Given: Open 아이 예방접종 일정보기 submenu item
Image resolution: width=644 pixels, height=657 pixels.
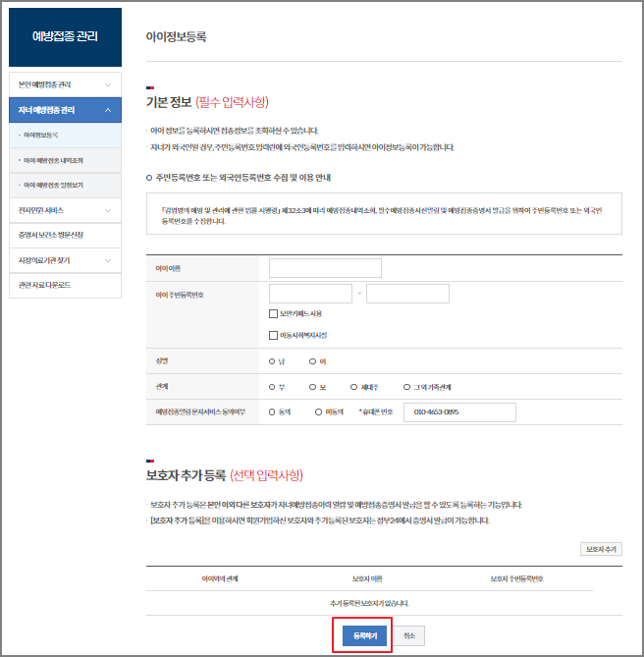Looking at the screenshot, I should click(65, 186).
